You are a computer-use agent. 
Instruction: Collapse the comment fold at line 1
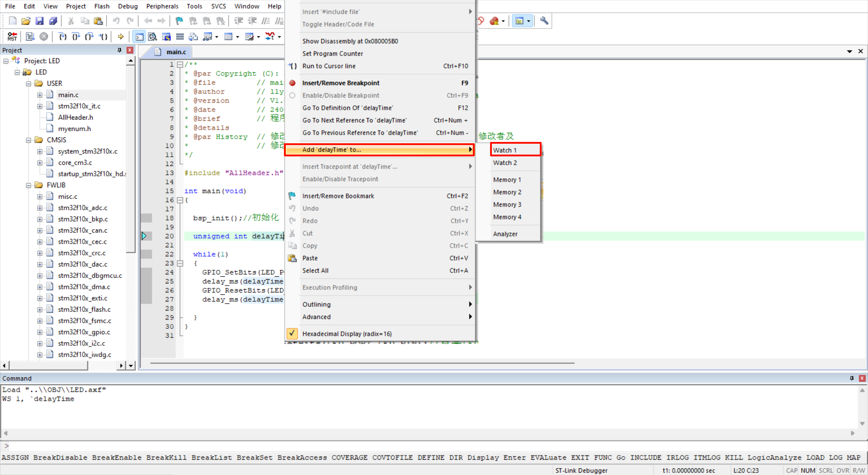tap(179, 65)
